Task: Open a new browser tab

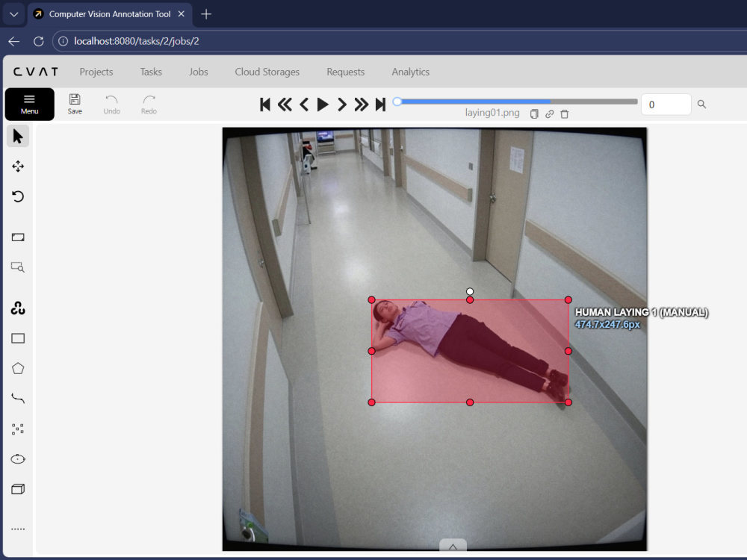Action: tap(206, 14)
